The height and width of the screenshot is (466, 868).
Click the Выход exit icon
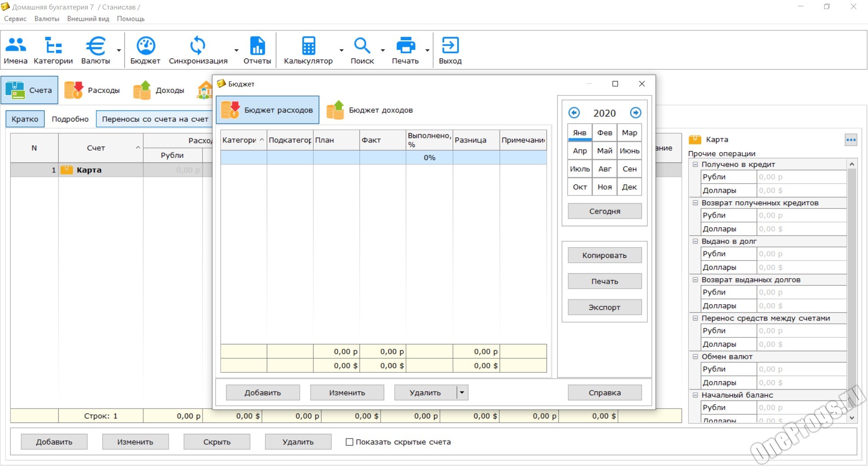coord(450,45)
